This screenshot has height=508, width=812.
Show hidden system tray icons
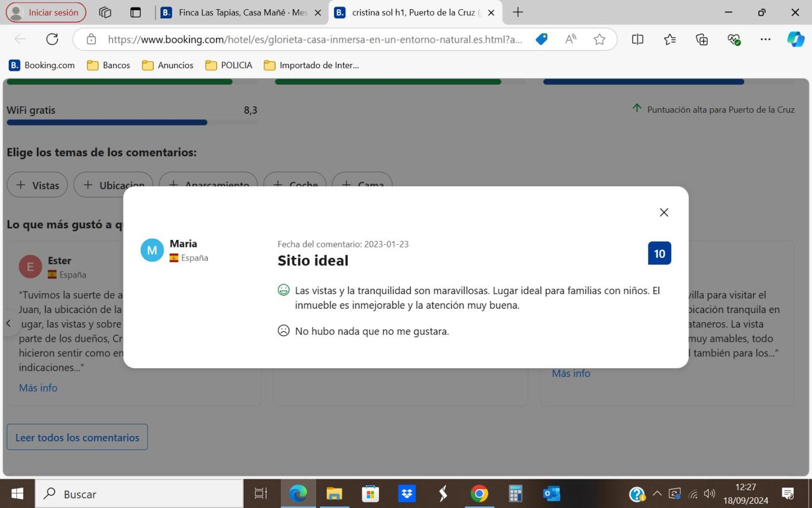click(x=657, y=493)
